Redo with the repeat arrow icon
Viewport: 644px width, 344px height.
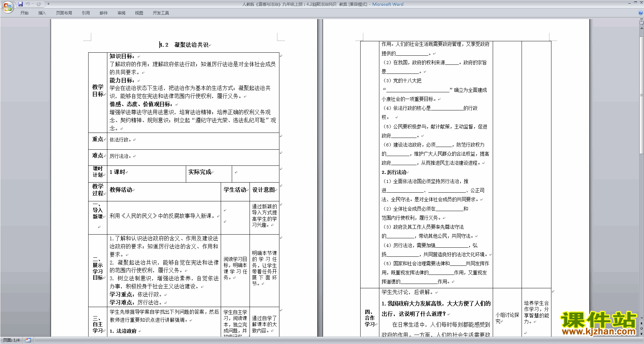tap(39, 4)
